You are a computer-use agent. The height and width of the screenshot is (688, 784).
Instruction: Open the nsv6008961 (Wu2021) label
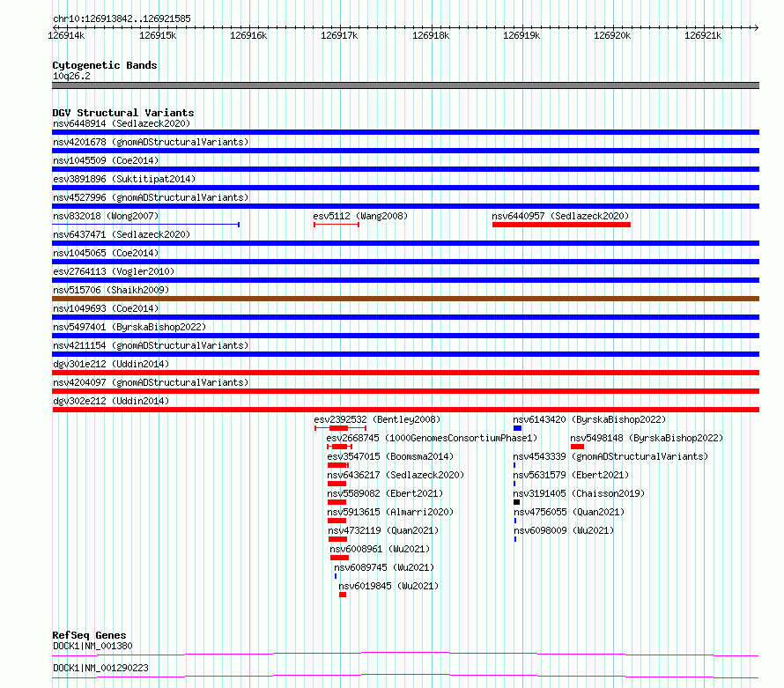[380, 549]
